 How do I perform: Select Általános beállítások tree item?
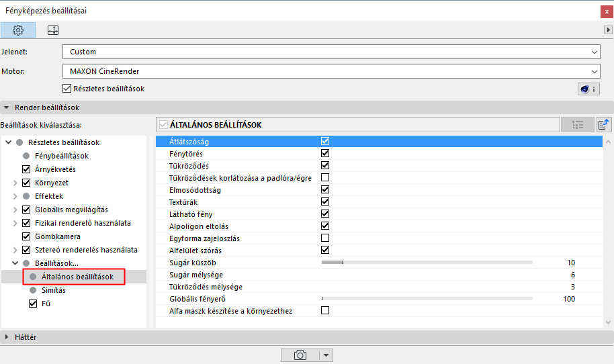pos(77,277)
